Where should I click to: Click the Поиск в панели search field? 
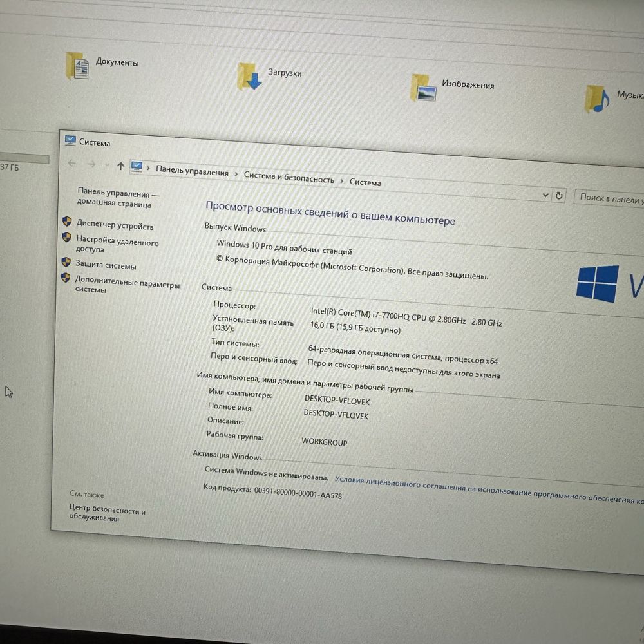point(609,198)
